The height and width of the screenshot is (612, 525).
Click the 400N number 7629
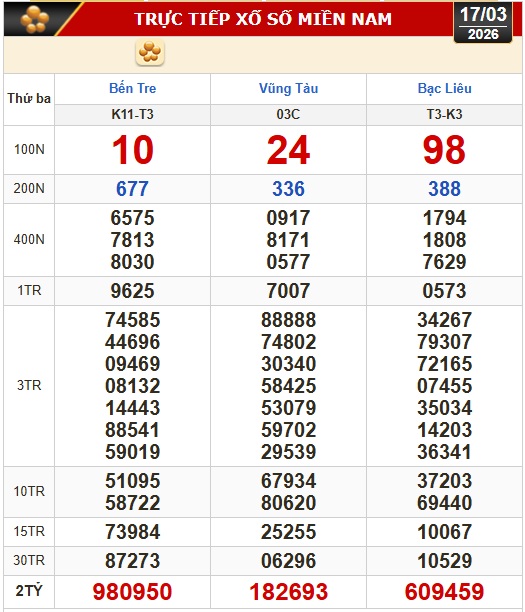445,262
